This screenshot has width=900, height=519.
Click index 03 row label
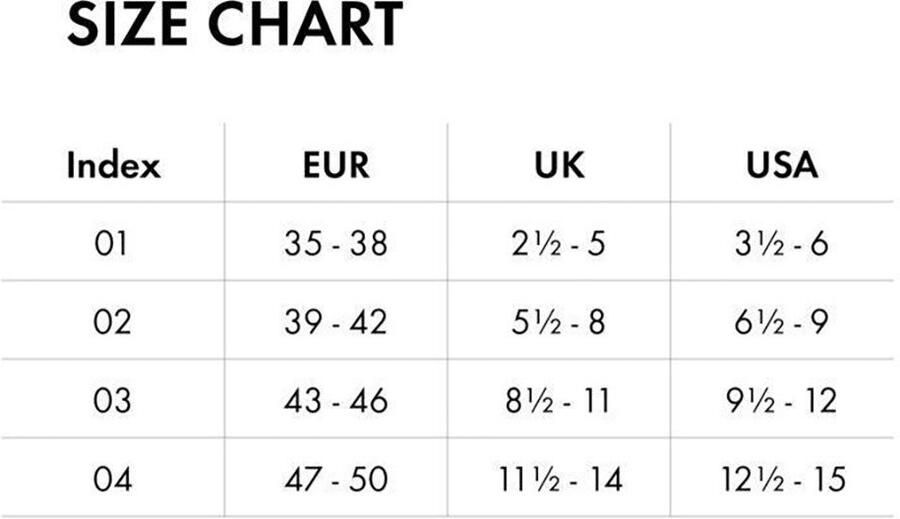pyautogui.click(x=113, y=400)
